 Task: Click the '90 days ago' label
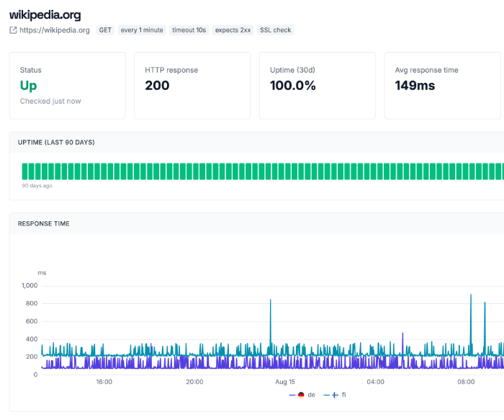pyautogui.click(x=37, y=186)
